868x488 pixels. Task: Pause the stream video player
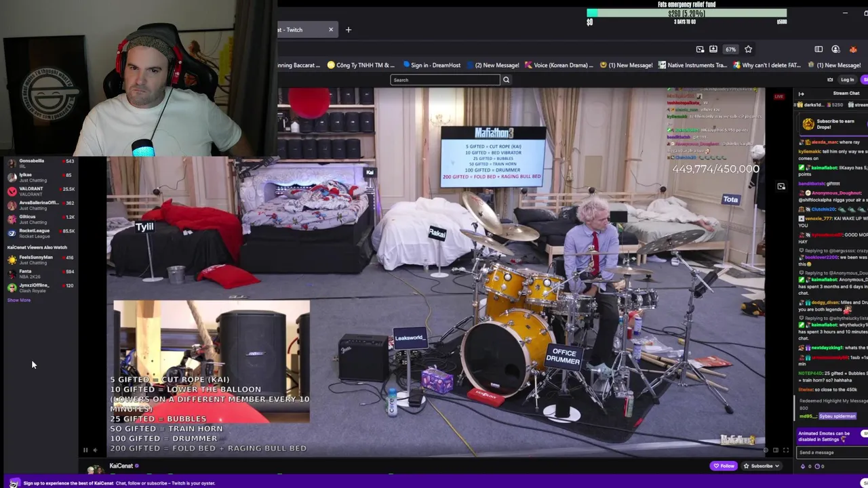pos(85,450)
